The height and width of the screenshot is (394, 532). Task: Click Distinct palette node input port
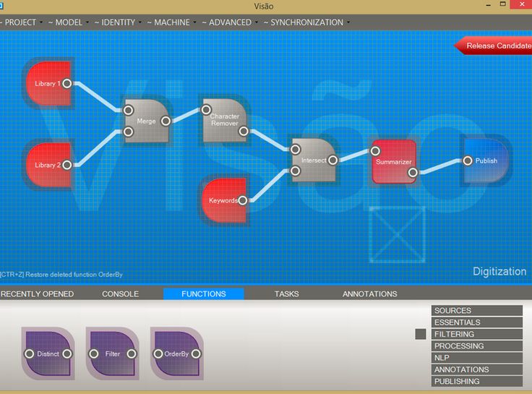(x=30, y=354)
